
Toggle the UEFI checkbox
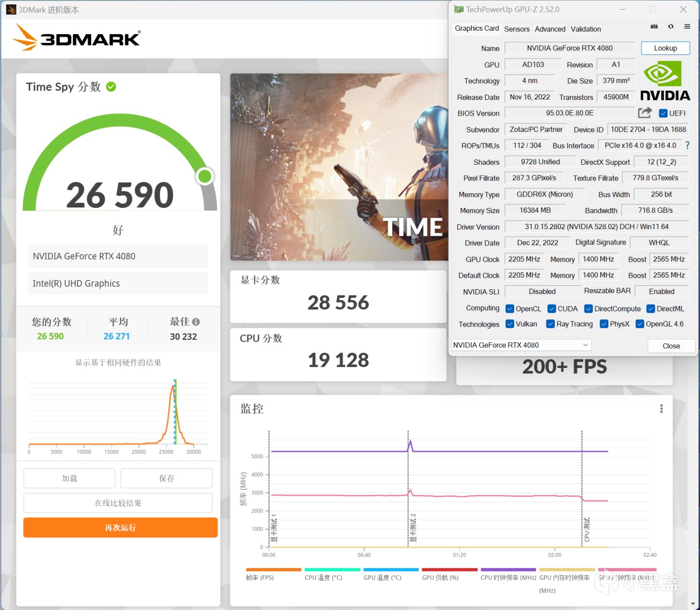pos(663,113)
